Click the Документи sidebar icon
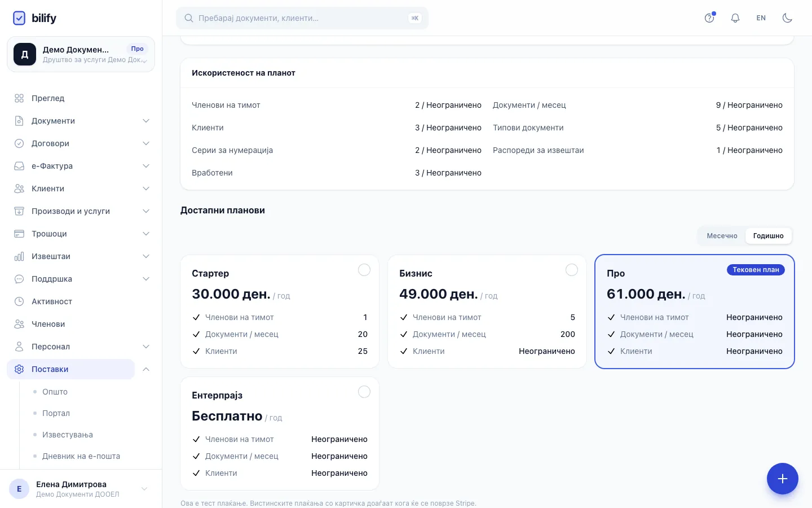 [x=19, y=121]
